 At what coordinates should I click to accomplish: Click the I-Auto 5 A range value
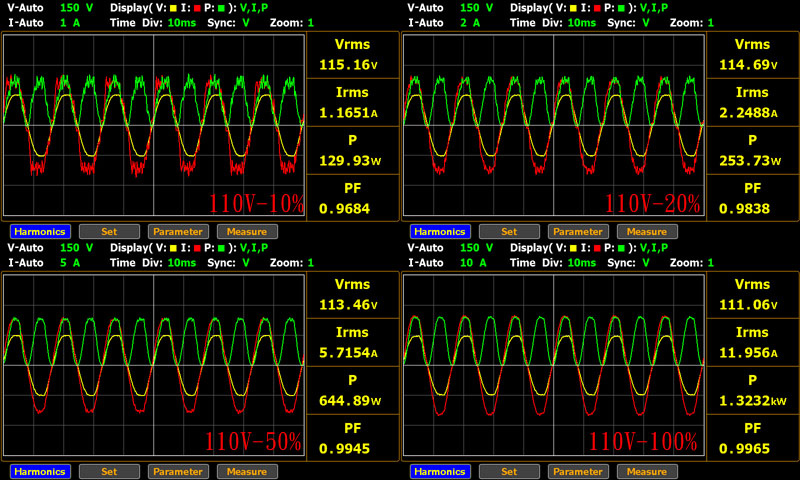(70, 263)
